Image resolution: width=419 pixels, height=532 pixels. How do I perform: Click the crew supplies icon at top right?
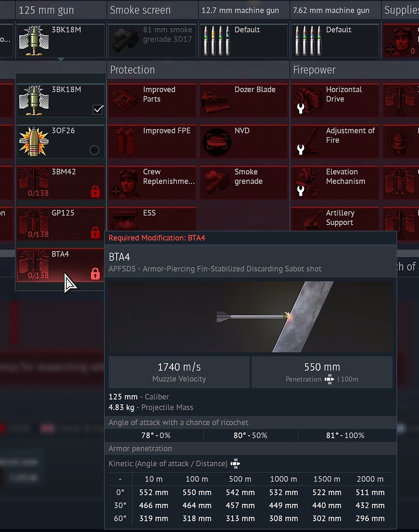401,40
